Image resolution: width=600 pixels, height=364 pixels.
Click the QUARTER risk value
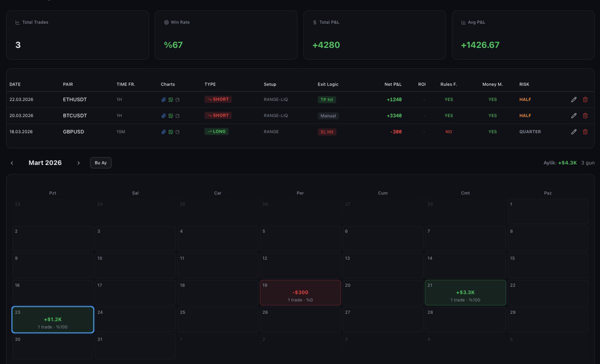(530, 131)
